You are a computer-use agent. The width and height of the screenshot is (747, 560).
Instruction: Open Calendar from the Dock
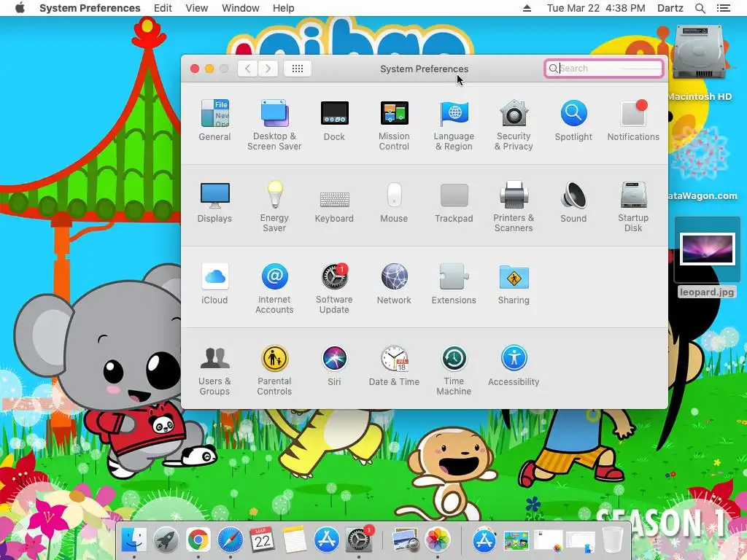pyautogui.click(x=262, y=540)
